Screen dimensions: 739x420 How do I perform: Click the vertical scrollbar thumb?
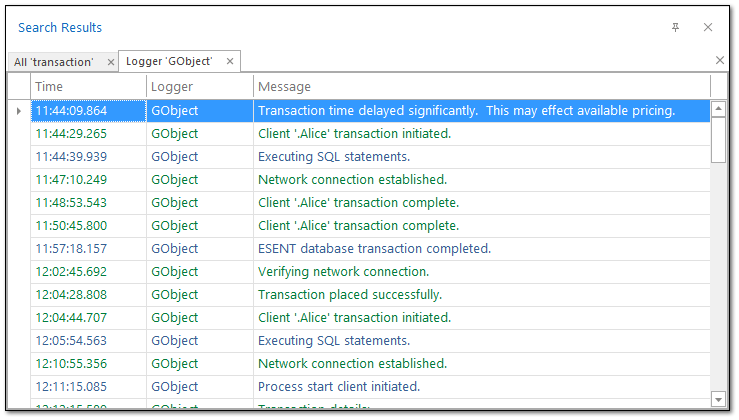[719, 138]
